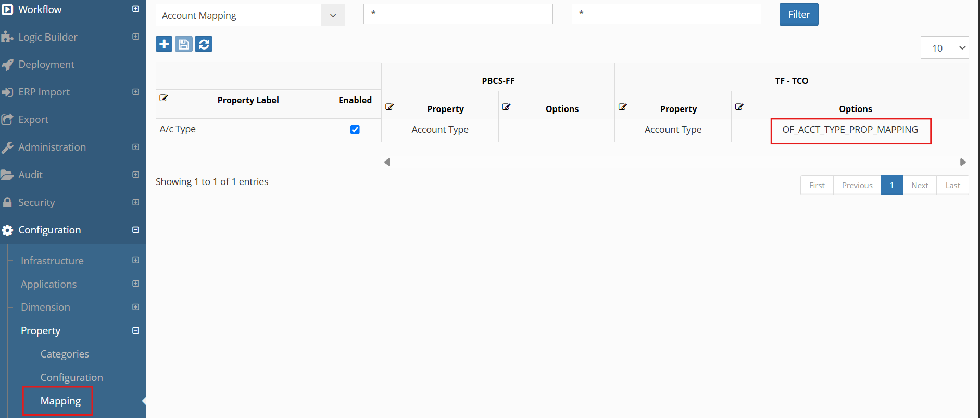Click edit icon beside Property Label header
Screen dimensions: 980x418
click(x=164, y=98)
